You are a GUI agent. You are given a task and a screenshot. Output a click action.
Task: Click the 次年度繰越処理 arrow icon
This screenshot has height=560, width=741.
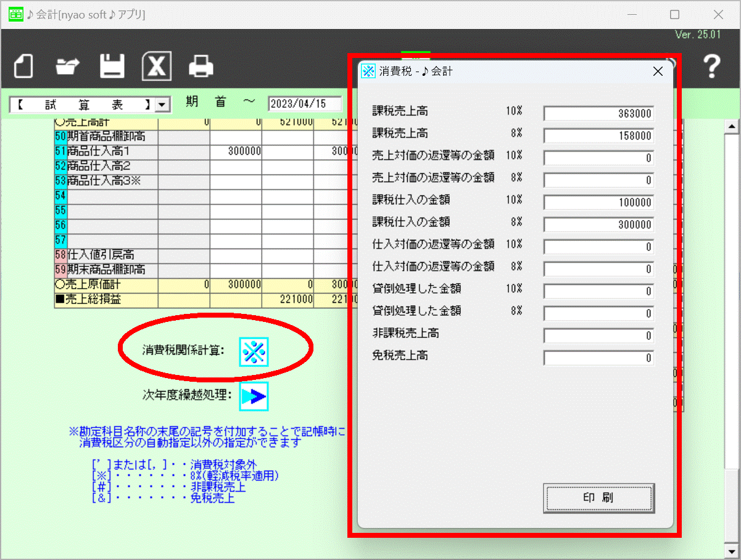point(254,397)
